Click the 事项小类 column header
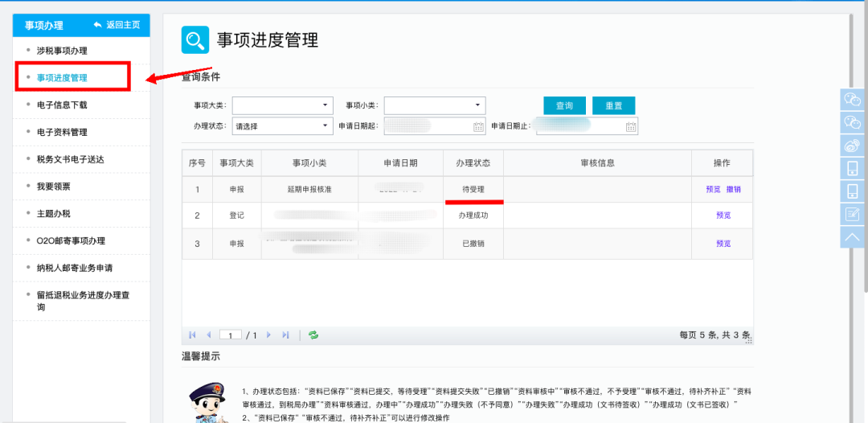This screenshot has width=868, height=423. click(310, 162)
